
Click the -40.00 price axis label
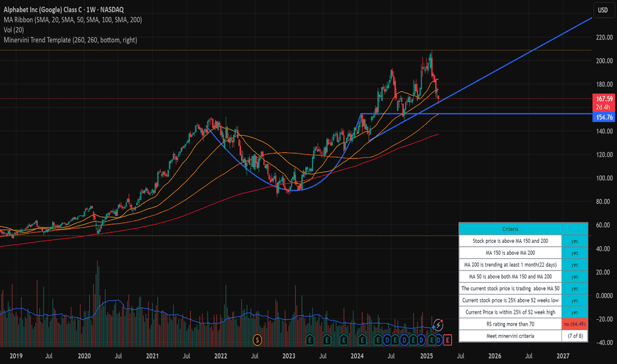point(604,342)
